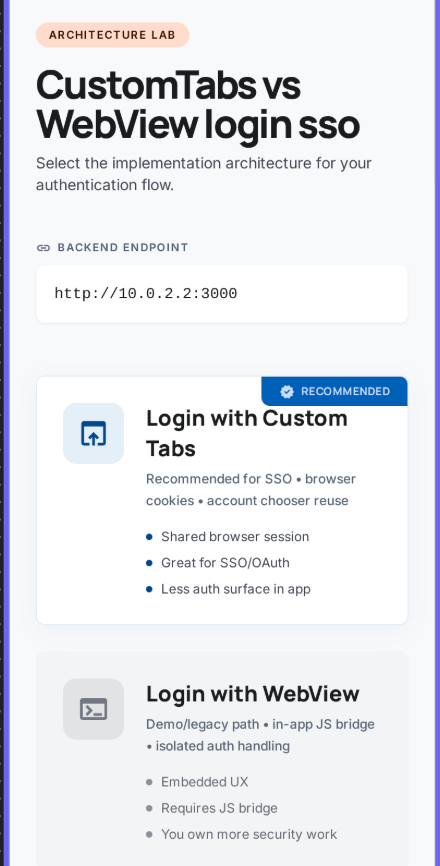Choose Login with Custom Tabs heading
This screenshot has width=440, height=866.
click(x=247, y=433)
